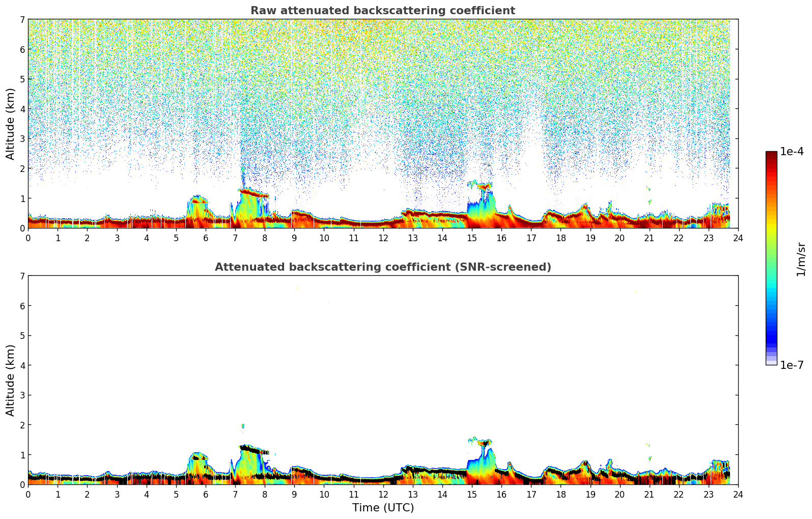812x519 pixels.
Task: Select the bottom plot's "Altitude (km)" label
Action: (x=11, y=380)
